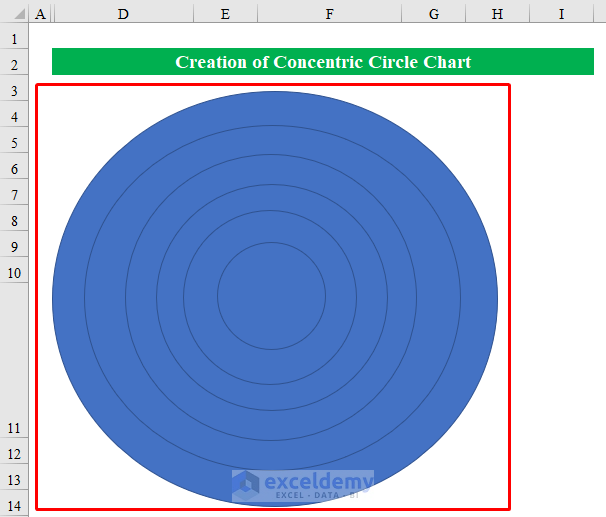Select row 4 header

[x=14, y=114]
